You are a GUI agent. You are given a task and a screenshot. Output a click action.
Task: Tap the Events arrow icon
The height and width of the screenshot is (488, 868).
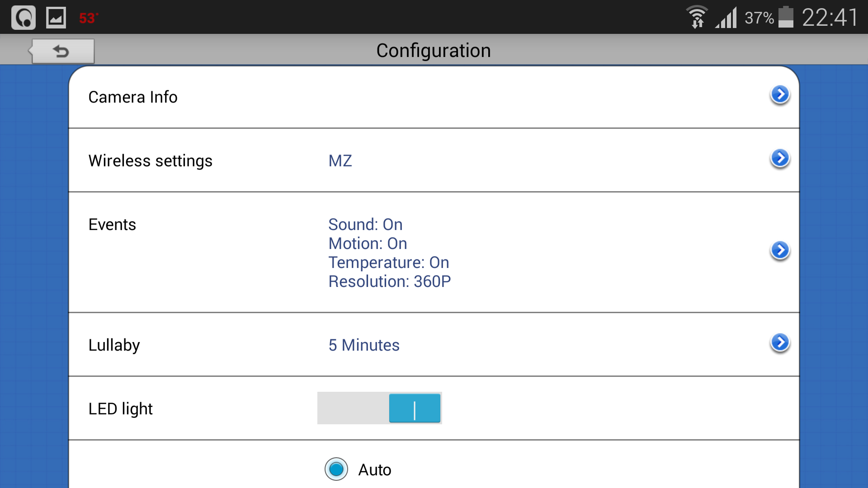(x=779, y=250)
